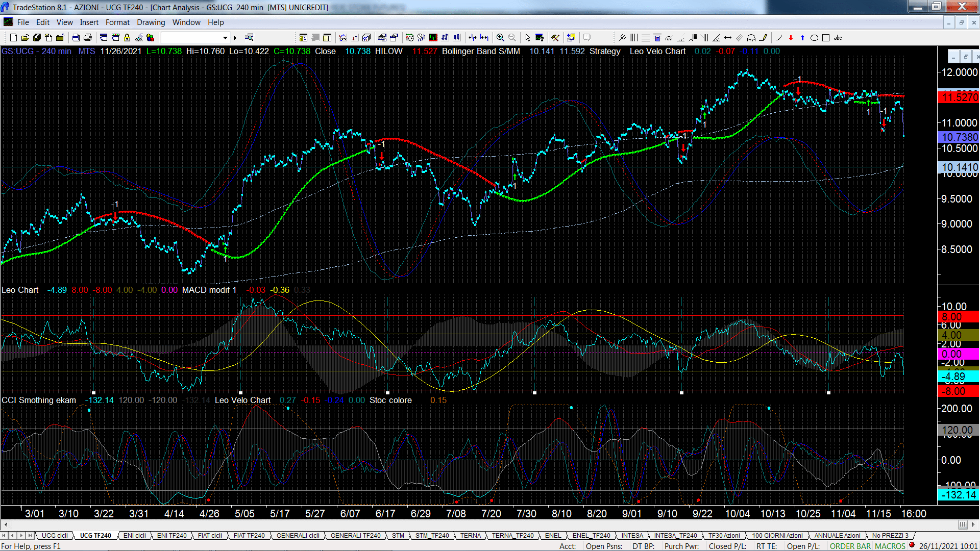The width and height of the screenshot is (980, 551).
Task: Click the colored blocks toolbar icon
Action: tap(150, 37)
